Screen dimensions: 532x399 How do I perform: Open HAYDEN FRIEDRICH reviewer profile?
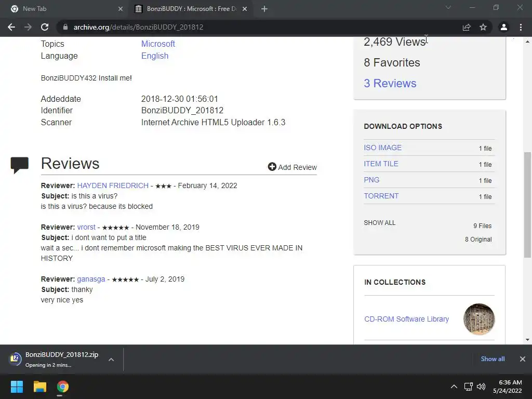pos(113,185)
